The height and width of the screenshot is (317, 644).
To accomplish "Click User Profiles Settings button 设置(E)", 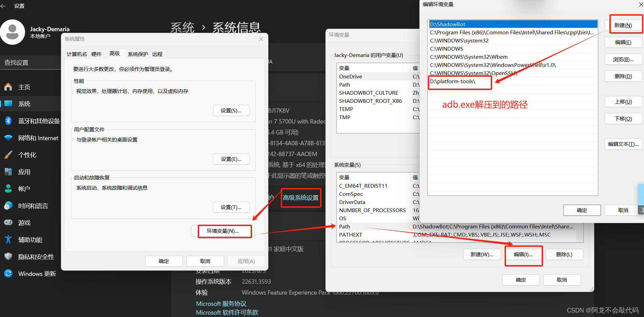I will [x=231, y=159].
